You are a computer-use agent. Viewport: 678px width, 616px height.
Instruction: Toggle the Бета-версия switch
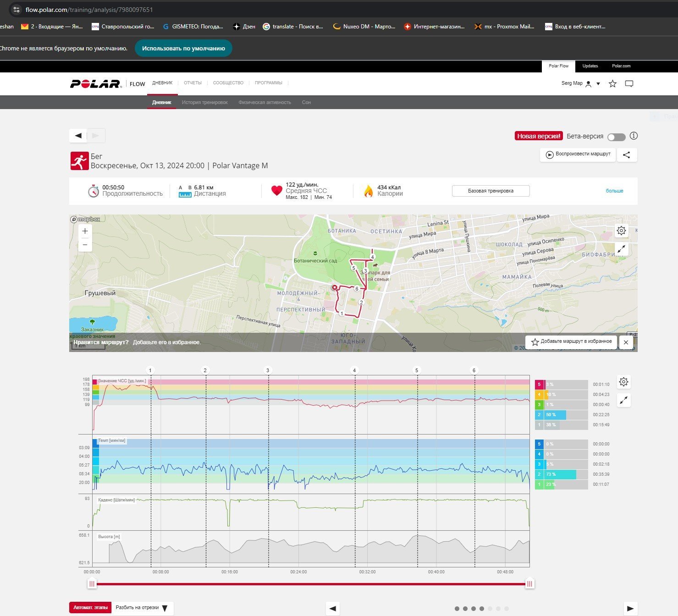(x=616, y=137)
